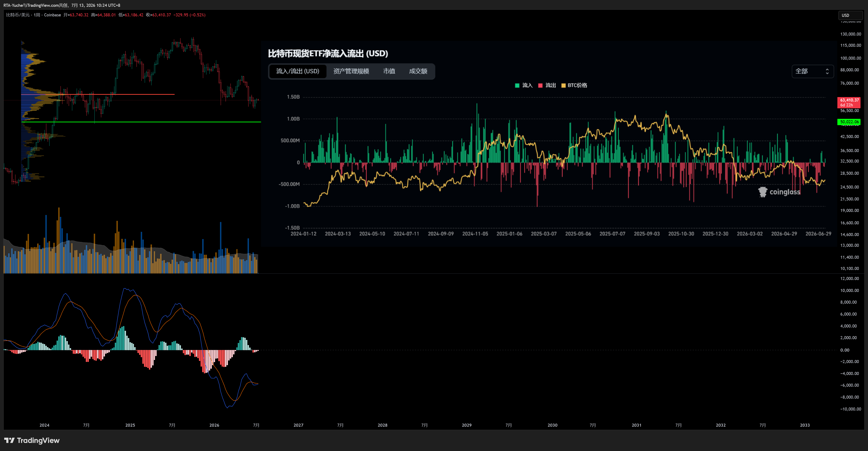
Task: Click the 收=63,410.37 close value
Action: (x=158, y=15)
